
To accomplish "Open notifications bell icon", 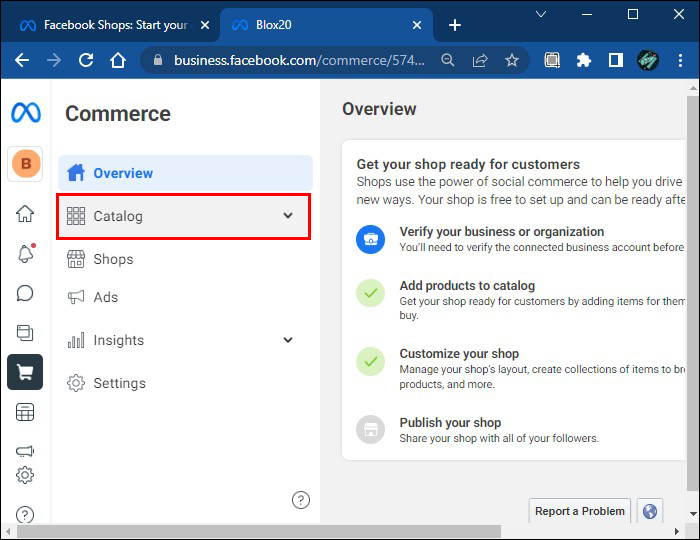I will click(x=25, y=253).
